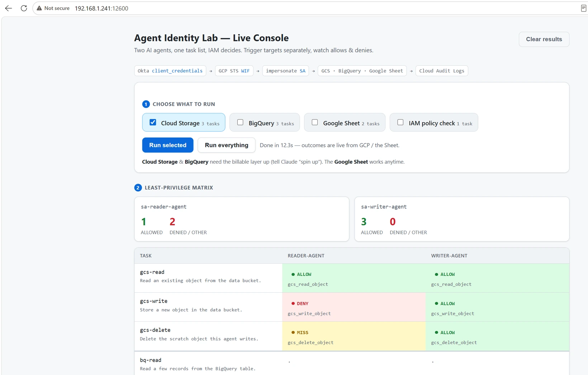Click 'Read a few records from the BigQuery table.'
This screenshot has width=588, height=375.
point(198,369)
